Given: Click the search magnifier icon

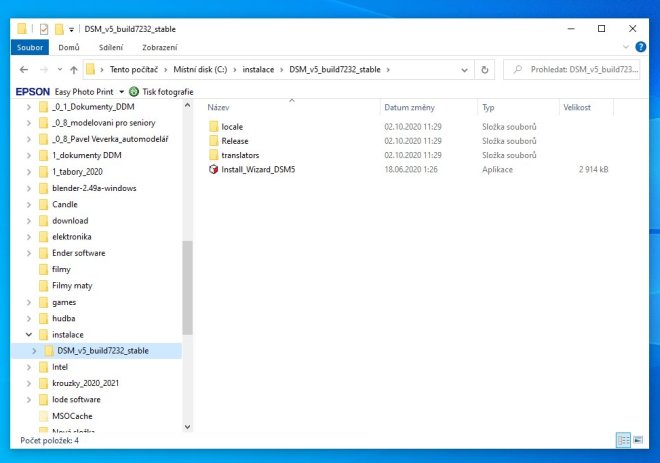Looking at the screenshot, I should (x=518, y=69).
